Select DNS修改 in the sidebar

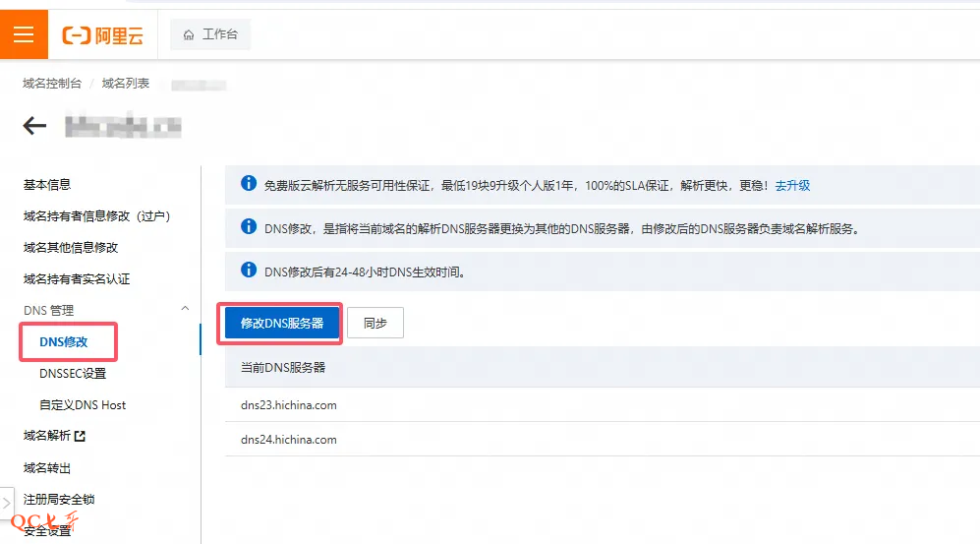click(x=64, y=341)
